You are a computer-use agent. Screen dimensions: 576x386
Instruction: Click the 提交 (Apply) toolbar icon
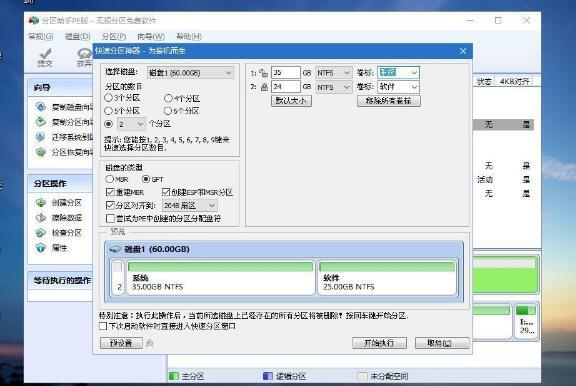(x=45, y=54)
